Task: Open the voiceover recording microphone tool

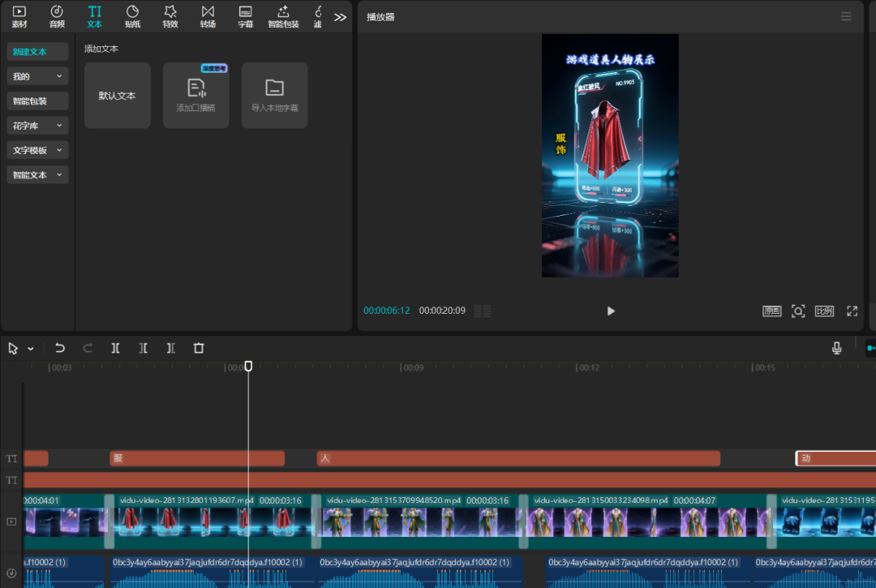Action: 836,347
